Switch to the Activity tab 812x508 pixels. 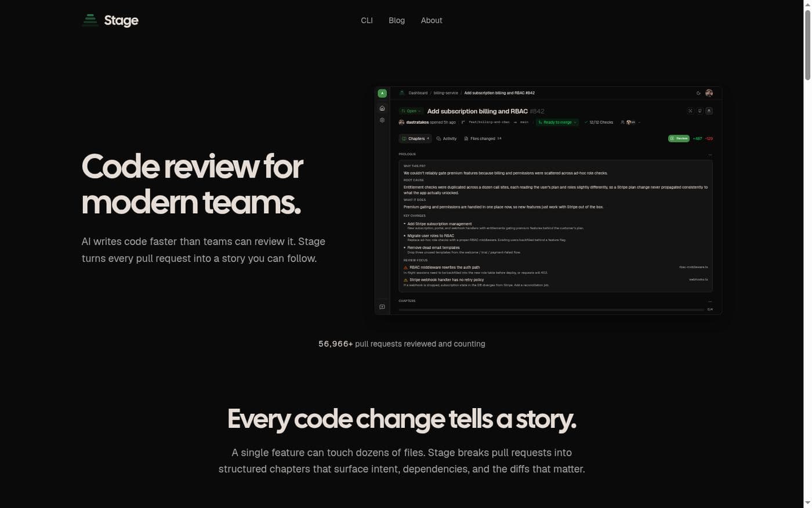447,139
